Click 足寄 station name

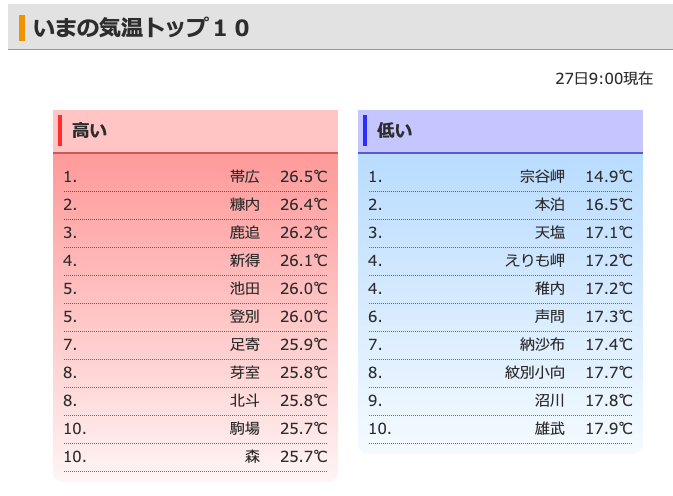[x=244, y=345]
